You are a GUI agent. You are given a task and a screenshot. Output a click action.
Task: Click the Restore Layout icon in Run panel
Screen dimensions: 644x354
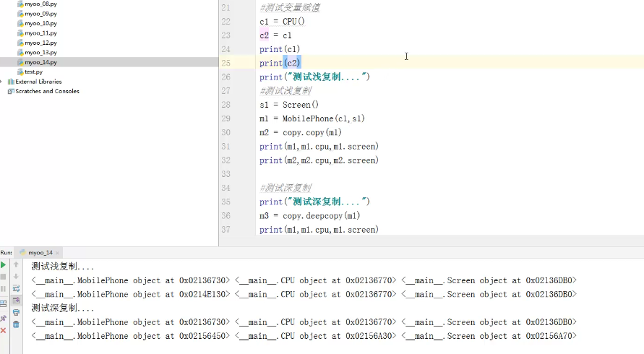(x=3, y=303)
